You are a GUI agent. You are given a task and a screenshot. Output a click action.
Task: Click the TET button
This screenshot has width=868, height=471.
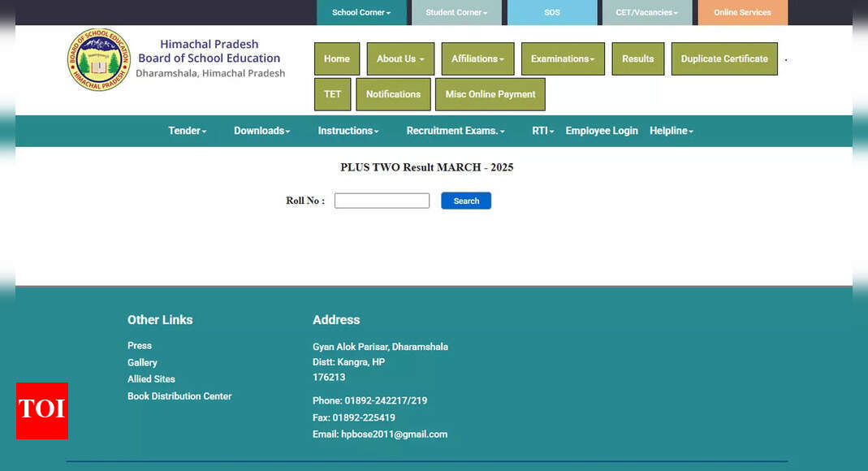click(332, 94)
